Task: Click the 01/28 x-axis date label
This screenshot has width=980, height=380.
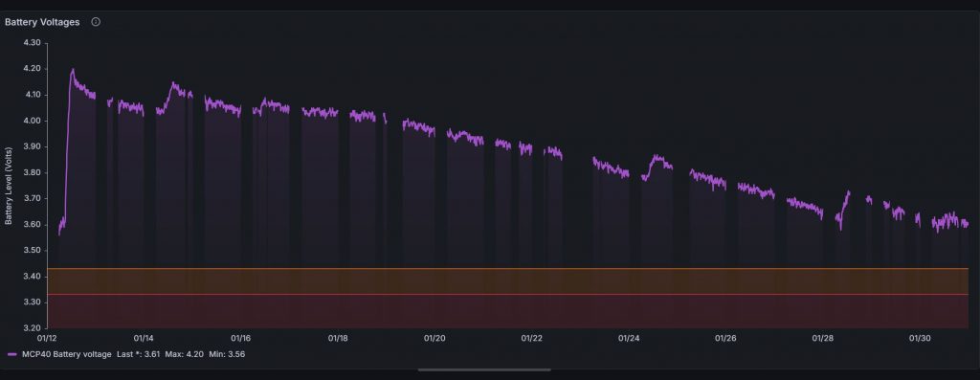Action: [x=822, y=338]
